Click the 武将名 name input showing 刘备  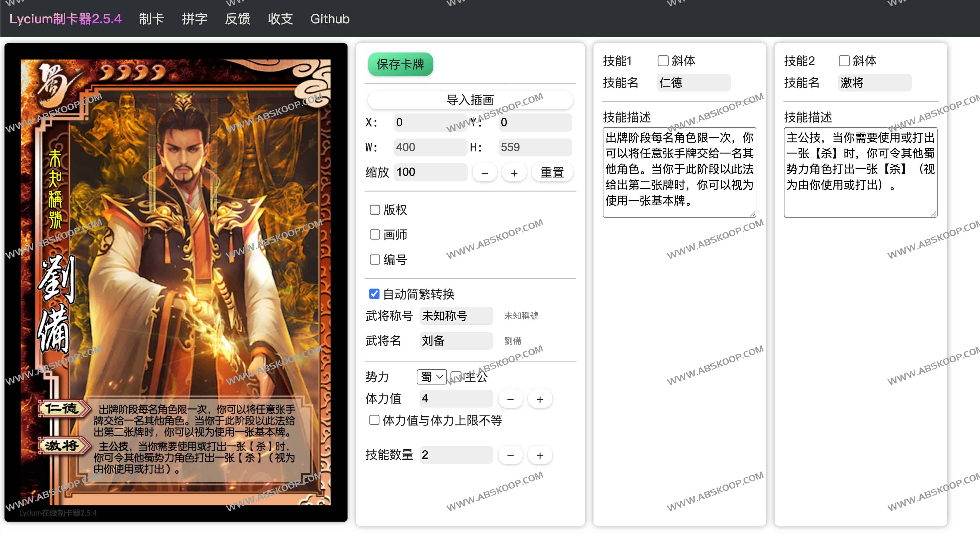[456, 341]
